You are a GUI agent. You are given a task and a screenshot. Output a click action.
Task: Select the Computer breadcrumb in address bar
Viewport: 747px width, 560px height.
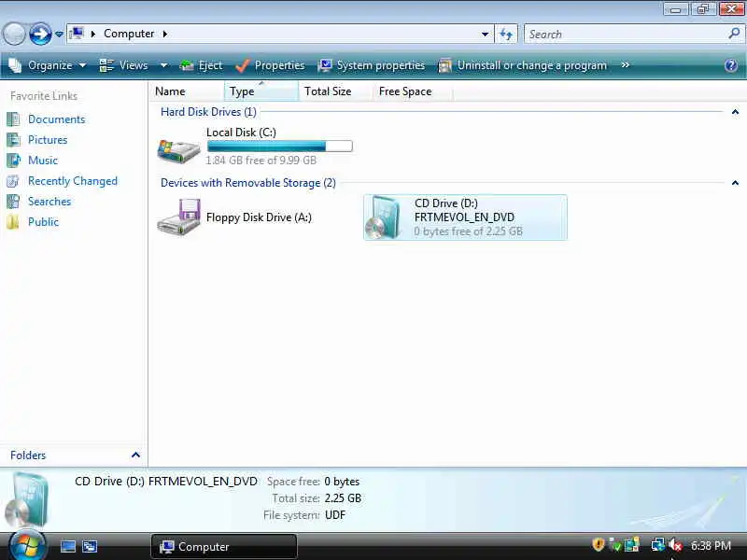coord(129,34)
